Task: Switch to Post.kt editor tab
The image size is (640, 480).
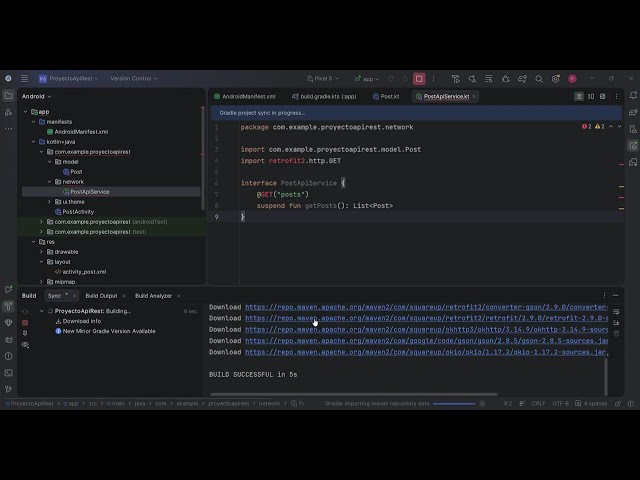Action: (386, 96)
